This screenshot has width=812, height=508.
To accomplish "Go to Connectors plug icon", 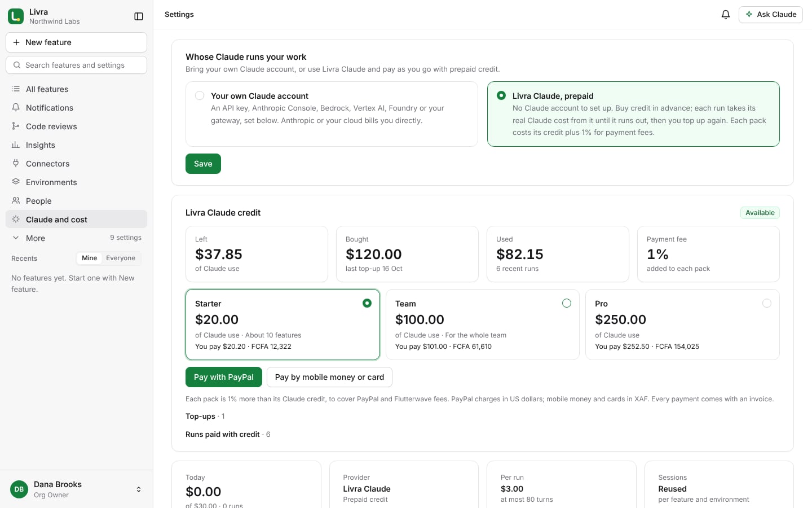I will tap(16, 164).
